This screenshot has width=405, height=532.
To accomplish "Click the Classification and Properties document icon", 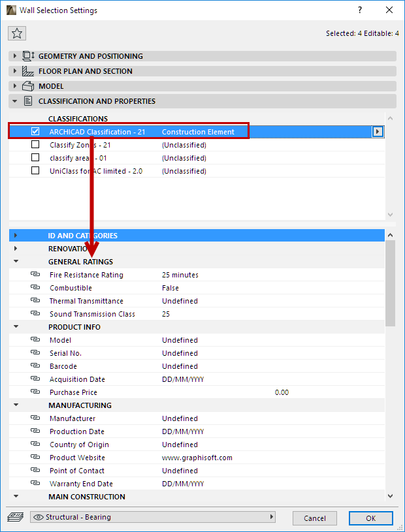I will click(28, 101).
